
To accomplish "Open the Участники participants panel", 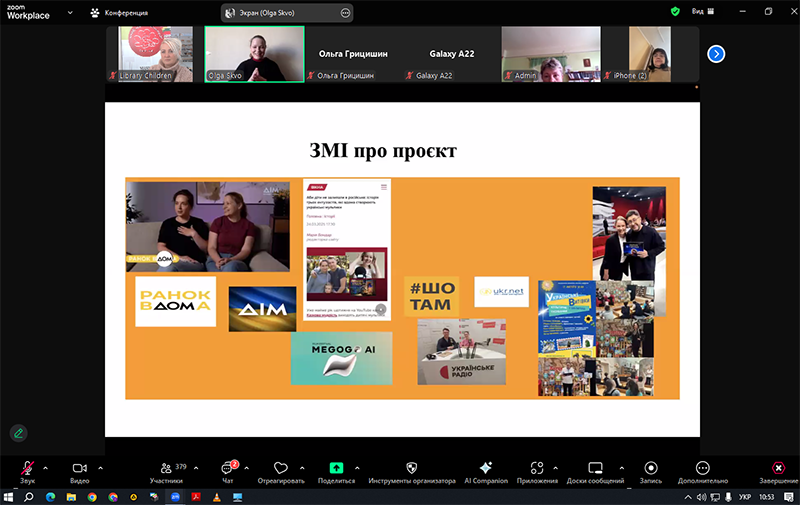I will click(166, 472).
